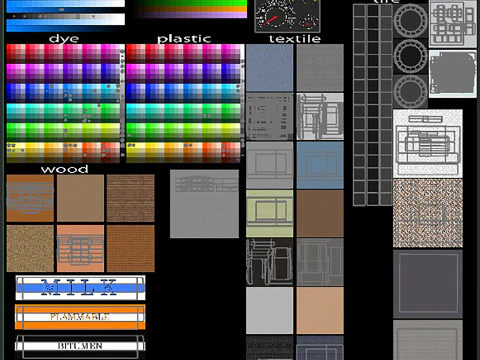Select the black BITUMEN label texture

click(x=80, y=346)
